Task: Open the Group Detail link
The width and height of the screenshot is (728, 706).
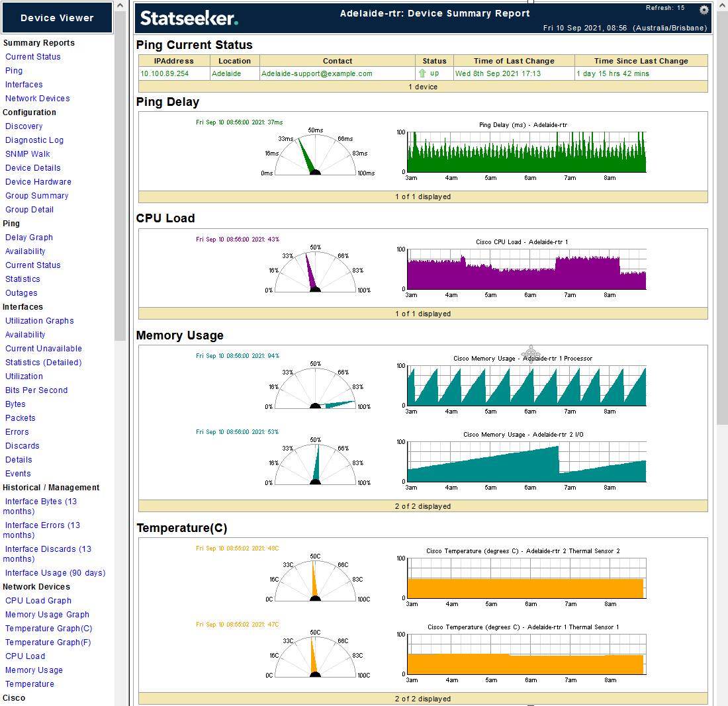Action: point(30,210)
